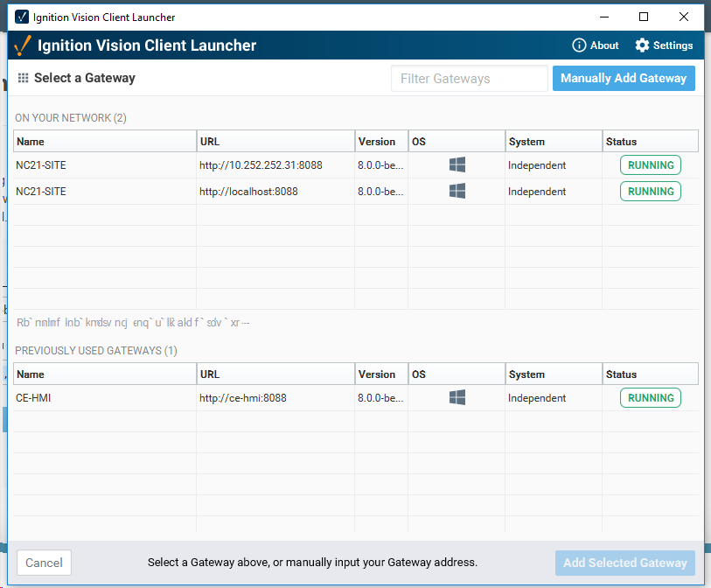The image size is (711, 588).
Task: Click RUNNING status badge for CE-HMI row
Action: click(651, 398)
